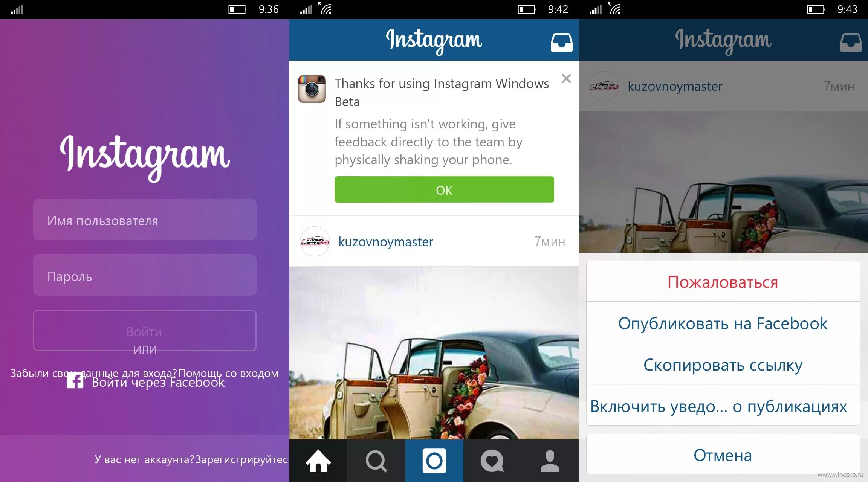Viewport: 868px width, 482px height.
Task: Dismiss the Windows Beta notice
Action: [x=566, y=78]
